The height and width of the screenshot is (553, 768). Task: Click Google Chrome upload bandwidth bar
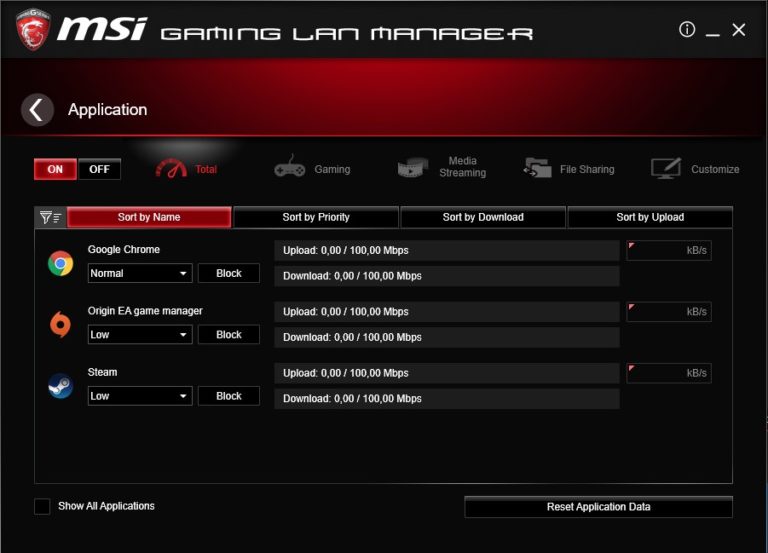(447, 250)
